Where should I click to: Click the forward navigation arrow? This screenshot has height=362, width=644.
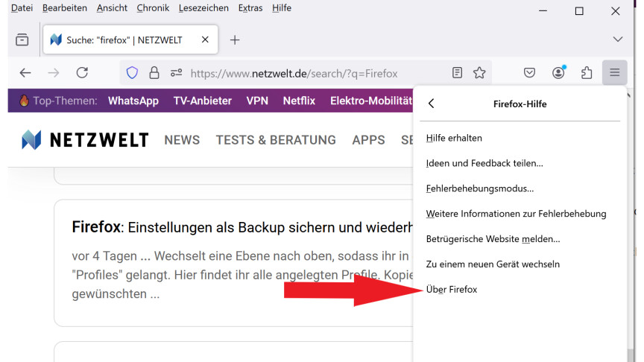[54, 73]
